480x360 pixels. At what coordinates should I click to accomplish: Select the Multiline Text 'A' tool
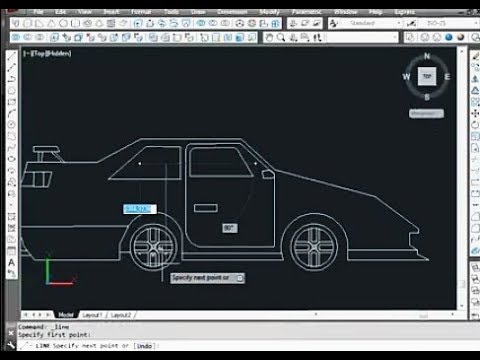click(12, 262)
